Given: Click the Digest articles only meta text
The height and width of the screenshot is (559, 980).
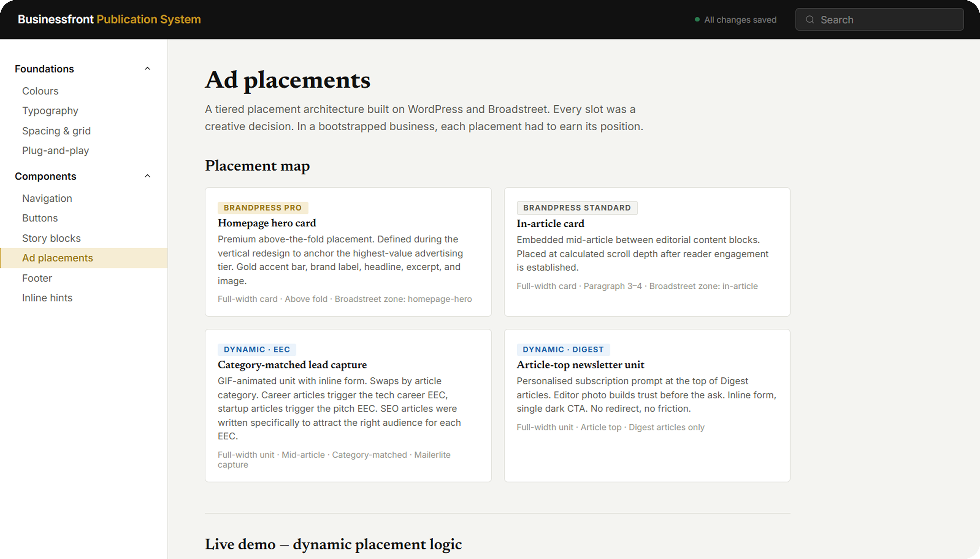Looking at the screenshot, I should click(x=666, y=427).
